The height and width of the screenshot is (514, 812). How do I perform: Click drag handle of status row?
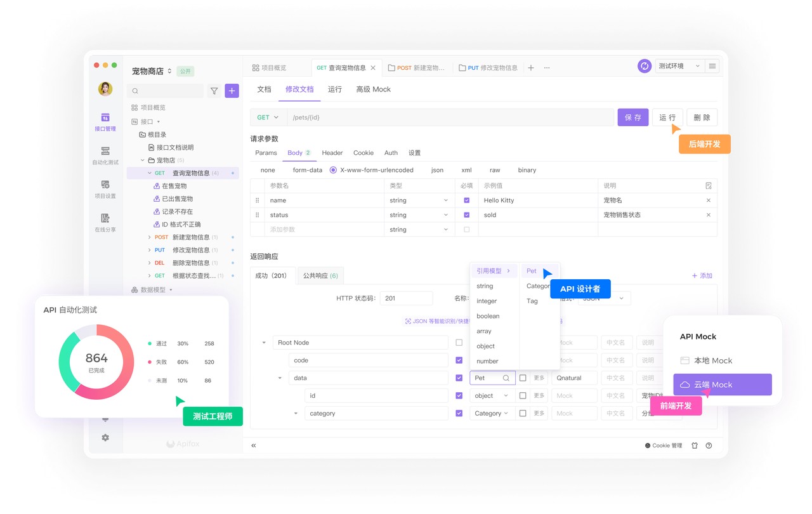(257, 214)
